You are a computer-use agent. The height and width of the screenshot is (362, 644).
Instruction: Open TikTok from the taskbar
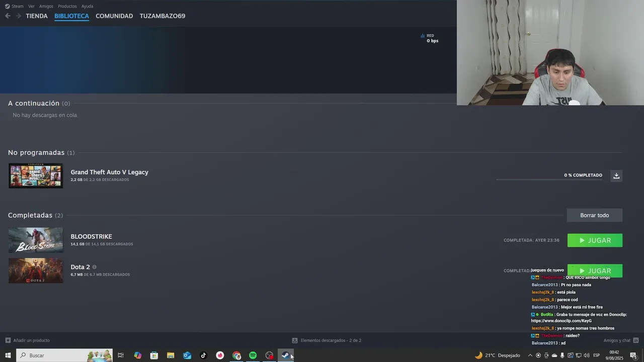(203, 355)
